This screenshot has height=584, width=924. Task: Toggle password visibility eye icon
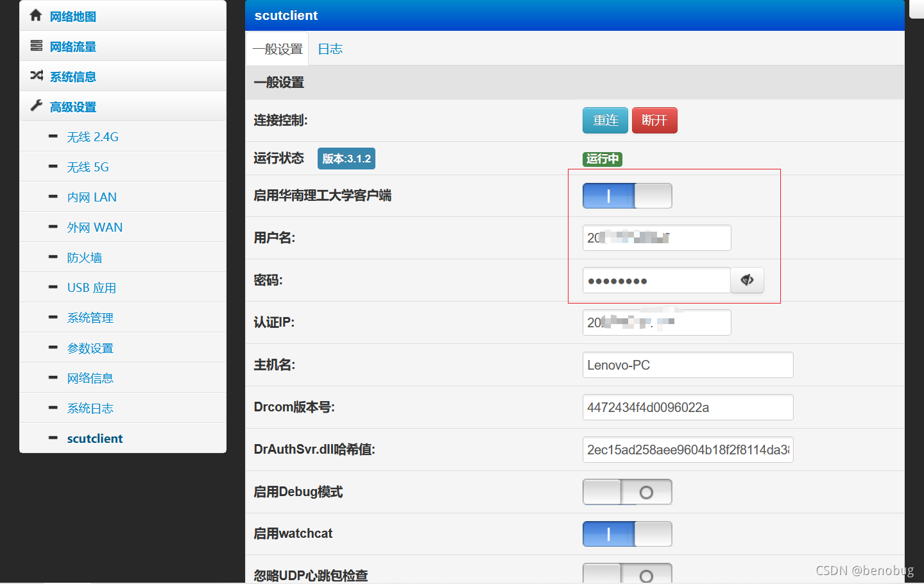pos(747,280)
